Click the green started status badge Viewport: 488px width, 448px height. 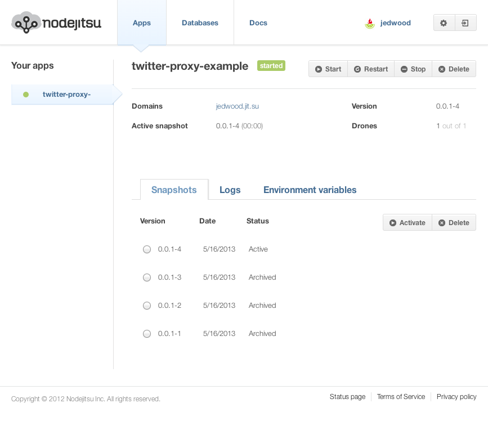point(271,65)
